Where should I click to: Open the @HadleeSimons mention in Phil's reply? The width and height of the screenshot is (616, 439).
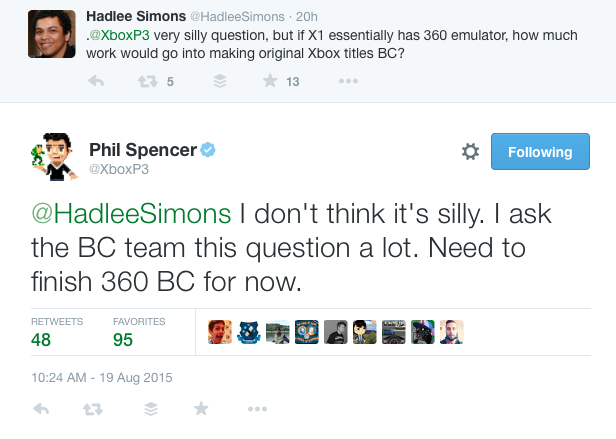(131, 213)
